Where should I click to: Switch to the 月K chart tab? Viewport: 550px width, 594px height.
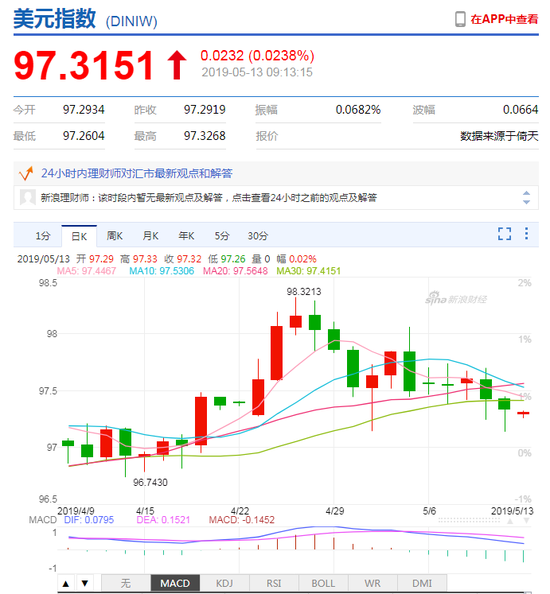(x=150, y=236)
